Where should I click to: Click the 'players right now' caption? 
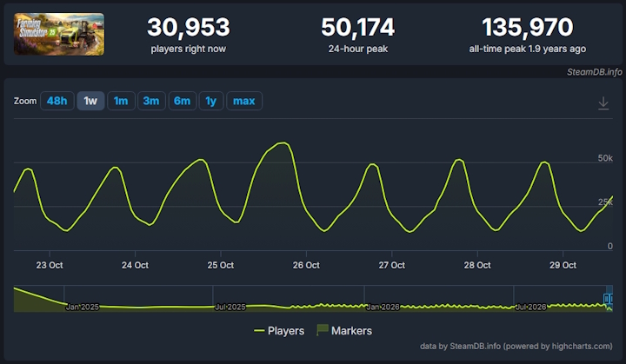[189, 49]
